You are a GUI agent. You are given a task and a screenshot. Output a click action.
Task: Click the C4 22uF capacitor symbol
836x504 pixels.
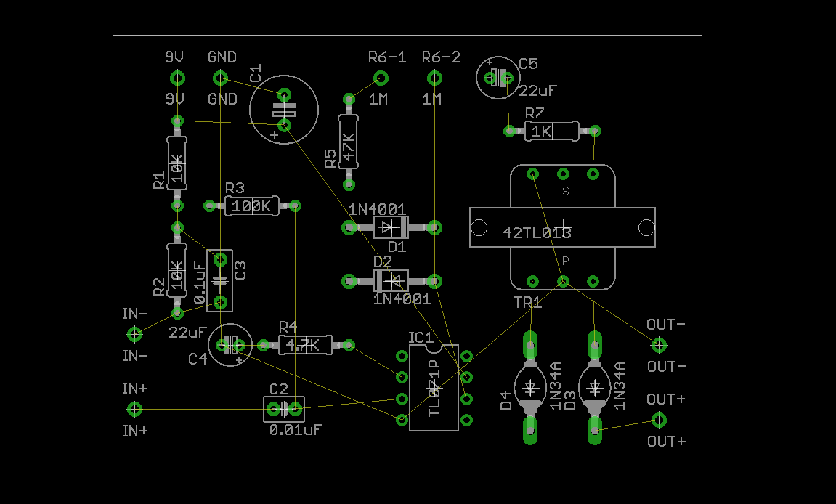click(x=230, y=345)
